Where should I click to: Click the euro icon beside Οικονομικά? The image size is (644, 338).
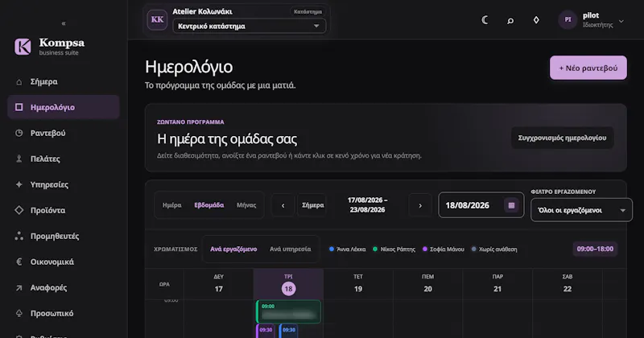point(19,262)
